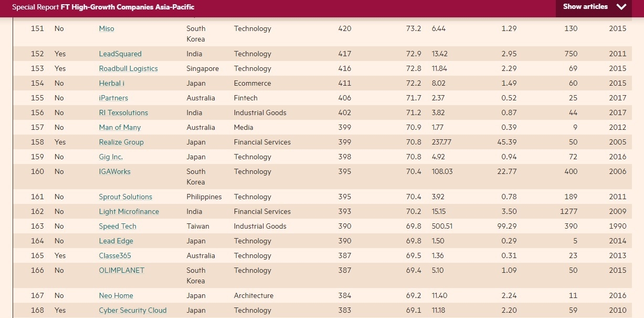Visit the OLIMPLANET company link
644x318 pixels.
(x=121, y=271)
